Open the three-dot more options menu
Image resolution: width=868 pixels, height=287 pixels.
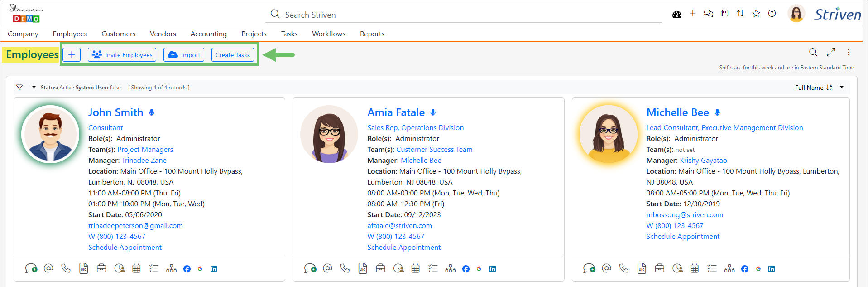pos(849,52)
